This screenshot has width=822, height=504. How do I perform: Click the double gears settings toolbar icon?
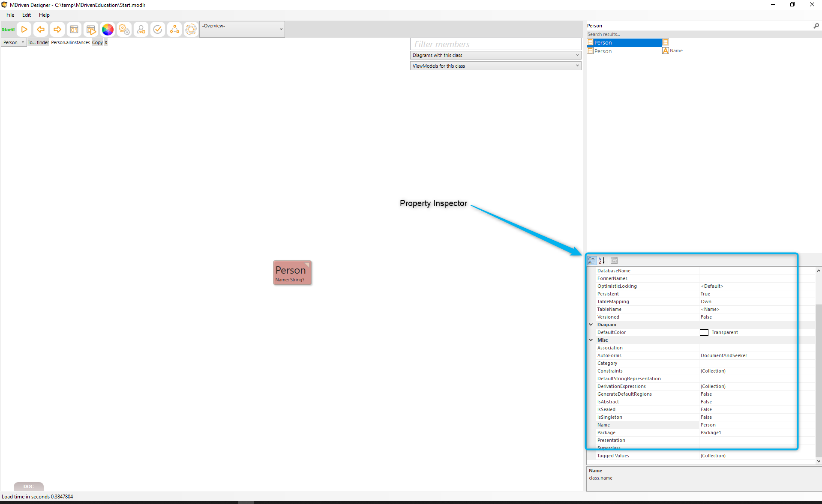coord(124,30)
